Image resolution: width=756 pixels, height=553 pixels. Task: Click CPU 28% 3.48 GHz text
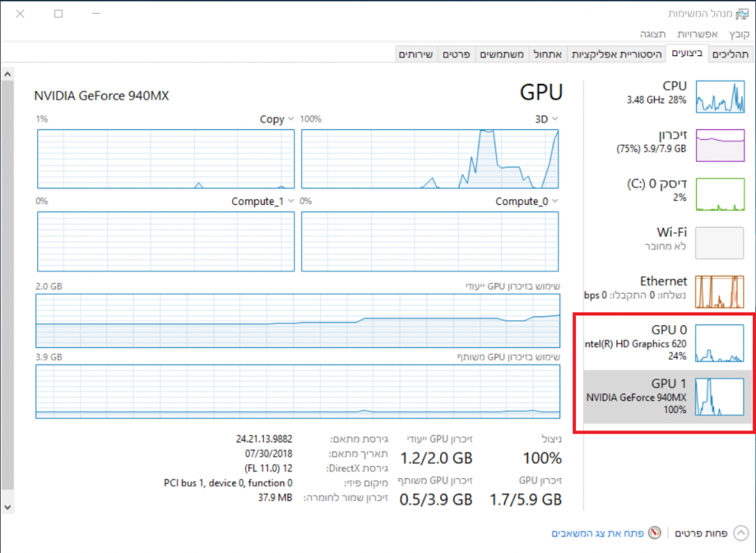[657, 100]
